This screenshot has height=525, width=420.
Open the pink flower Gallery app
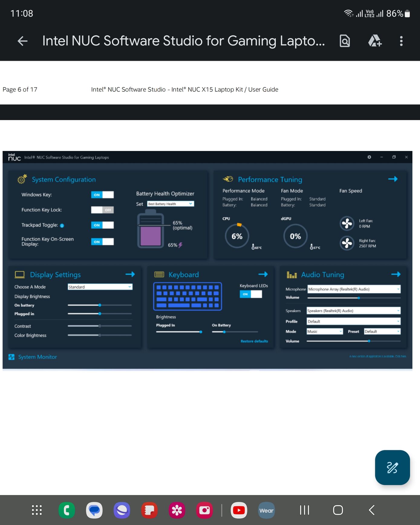[177, 510]
